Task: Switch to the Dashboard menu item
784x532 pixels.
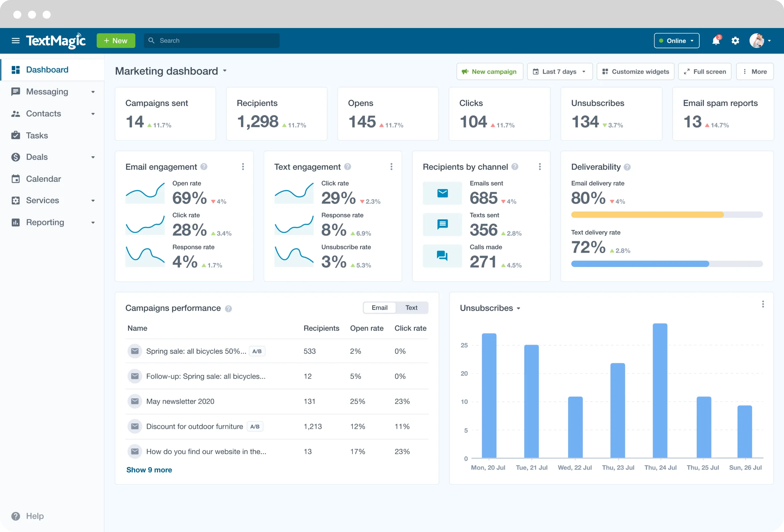Action: click(x=47, y=69)
